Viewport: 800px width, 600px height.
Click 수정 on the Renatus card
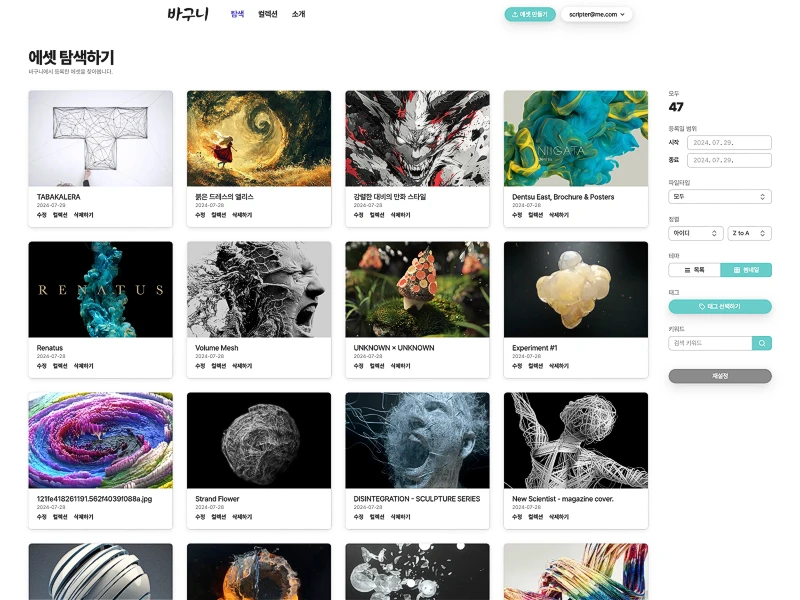coord(42,366)
